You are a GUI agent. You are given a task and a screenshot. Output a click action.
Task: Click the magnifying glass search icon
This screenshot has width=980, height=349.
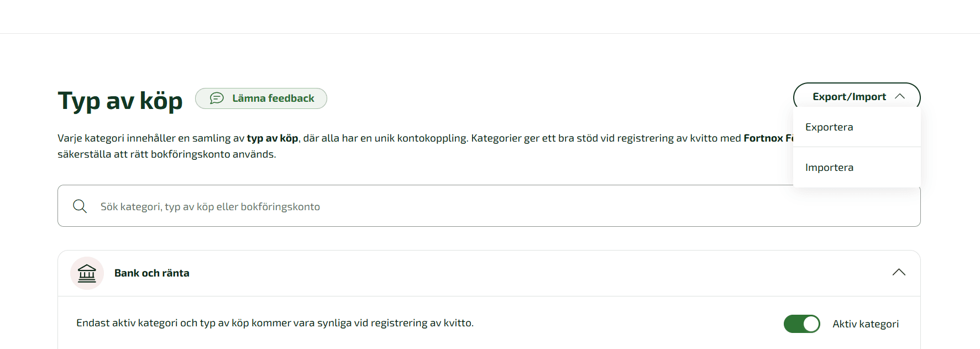pyautogui.click(x=80, y=206)
